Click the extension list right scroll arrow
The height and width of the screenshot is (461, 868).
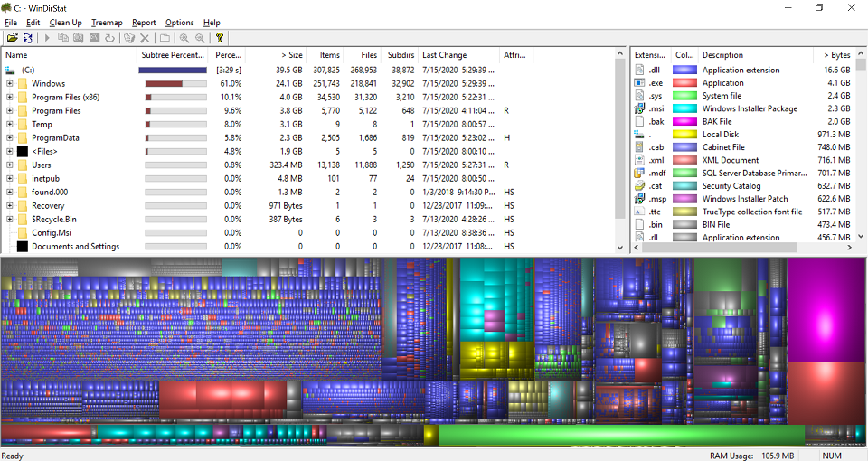coord(849,248)
